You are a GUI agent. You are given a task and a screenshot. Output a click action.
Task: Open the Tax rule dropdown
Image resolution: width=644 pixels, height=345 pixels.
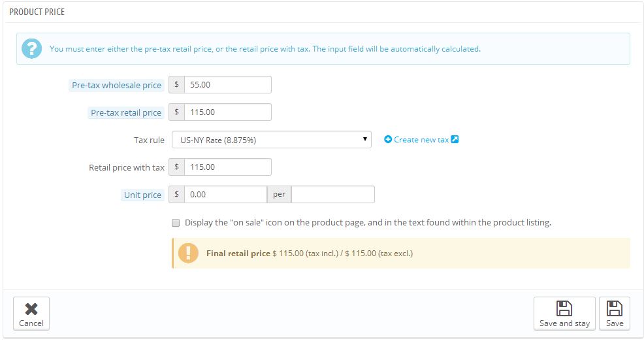coord(271,139)
